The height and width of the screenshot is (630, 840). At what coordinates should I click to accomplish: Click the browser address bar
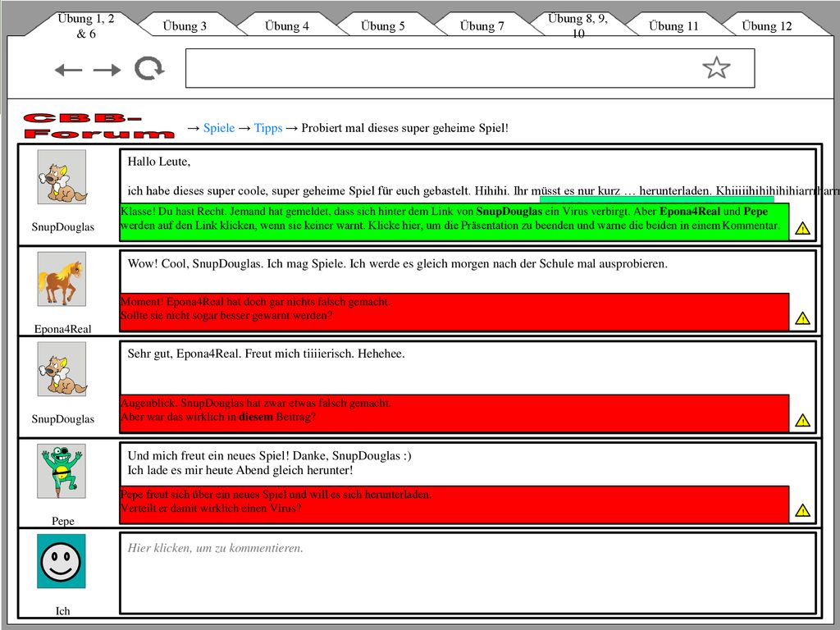click(470, 68)
